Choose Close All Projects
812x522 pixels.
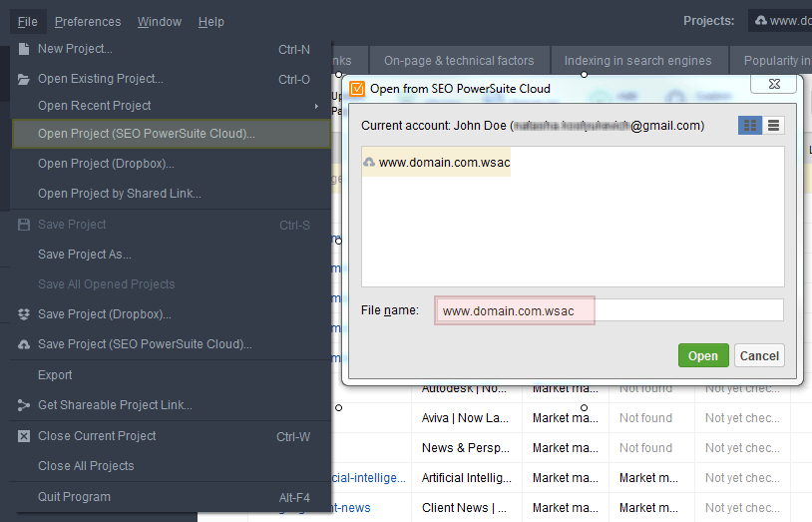pyautogui.click(x=171, y=466)
